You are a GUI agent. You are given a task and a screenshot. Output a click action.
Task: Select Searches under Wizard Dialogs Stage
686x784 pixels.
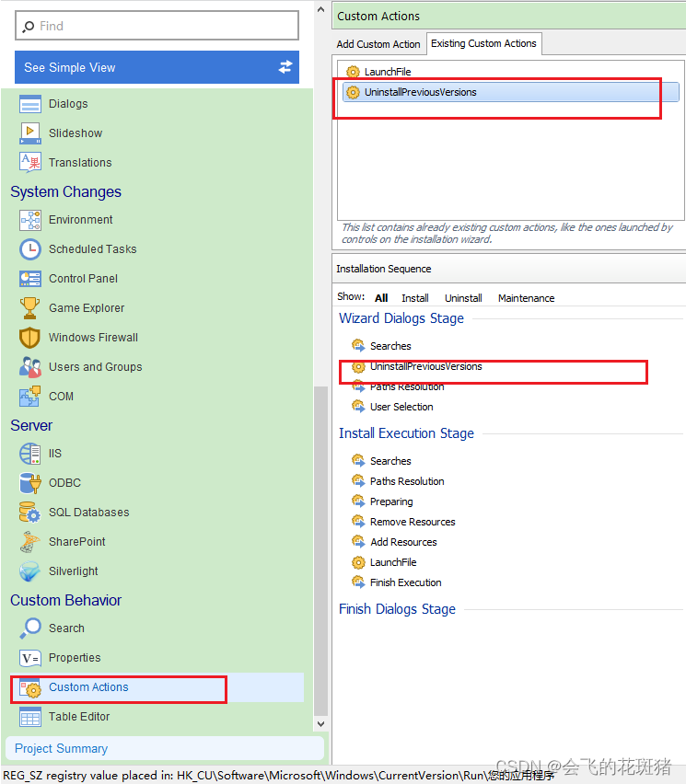390,346
